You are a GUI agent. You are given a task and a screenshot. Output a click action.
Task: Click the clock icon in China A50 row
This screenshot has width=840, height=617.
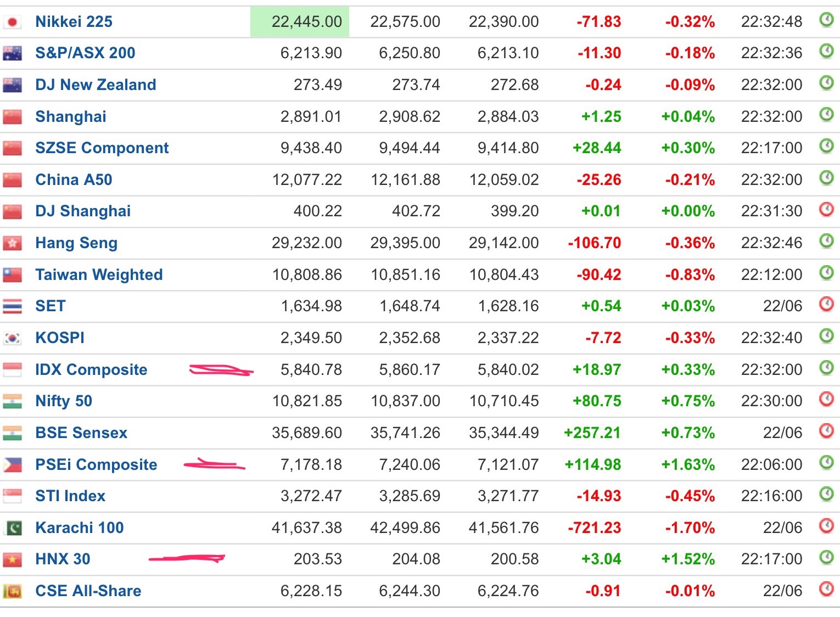tap(826, 178)
